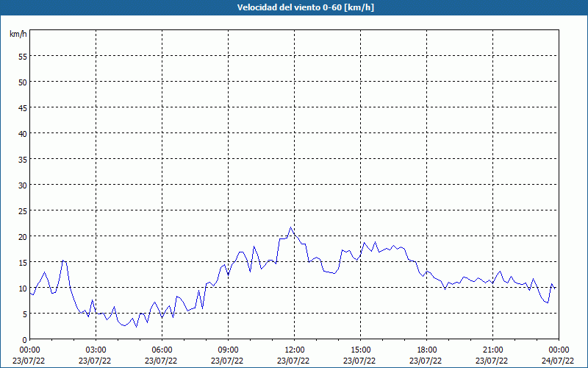588x368 pixels.
Task: Click the 10 value on the y-axis
Action: pyautogui.click(x=23, y=288)
